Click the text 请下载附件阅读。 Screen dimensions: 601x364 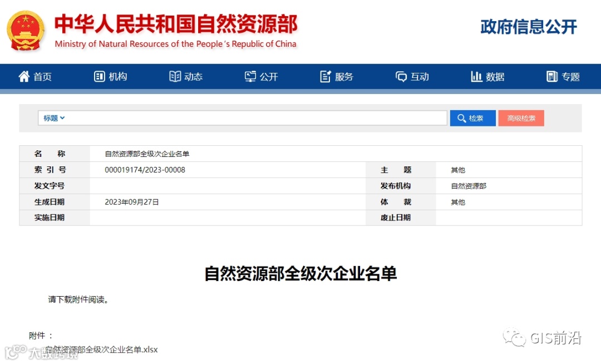pyautogui.click(x=79, y=299)
